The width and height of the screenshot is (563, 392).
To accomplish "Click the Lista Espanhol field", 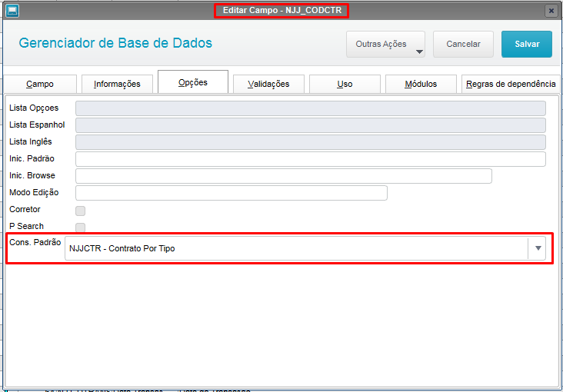I will pos(311,125).
